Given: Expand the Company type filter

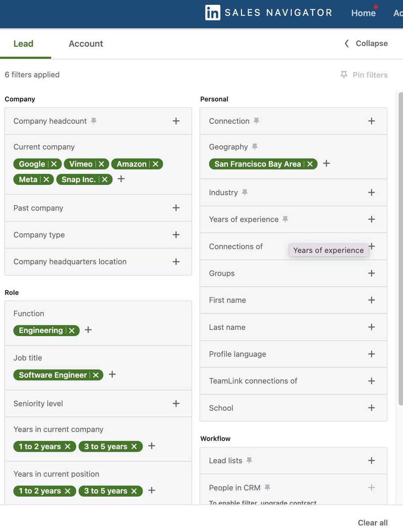Looking at the screenshot, I should pos(176,235).
